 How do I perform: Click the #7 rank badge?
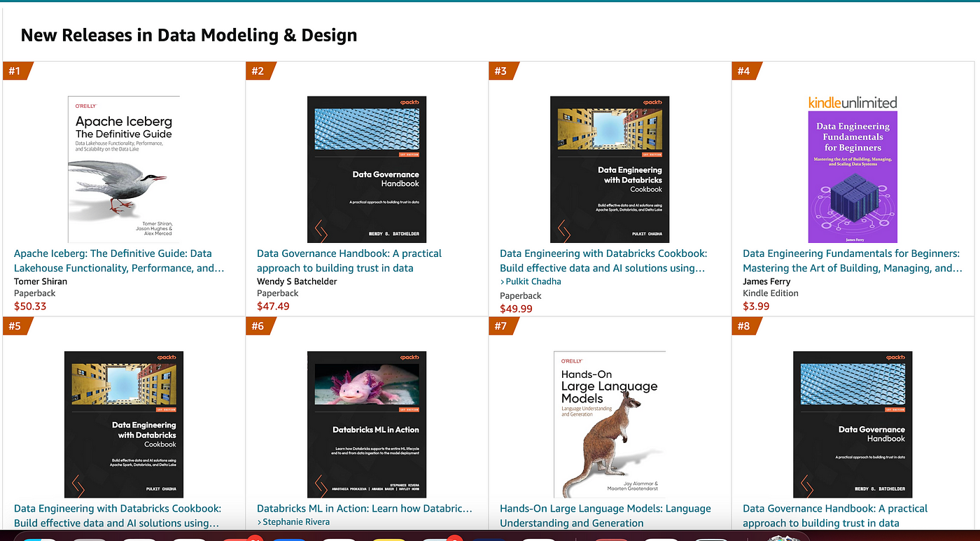[x=503, y=326]
